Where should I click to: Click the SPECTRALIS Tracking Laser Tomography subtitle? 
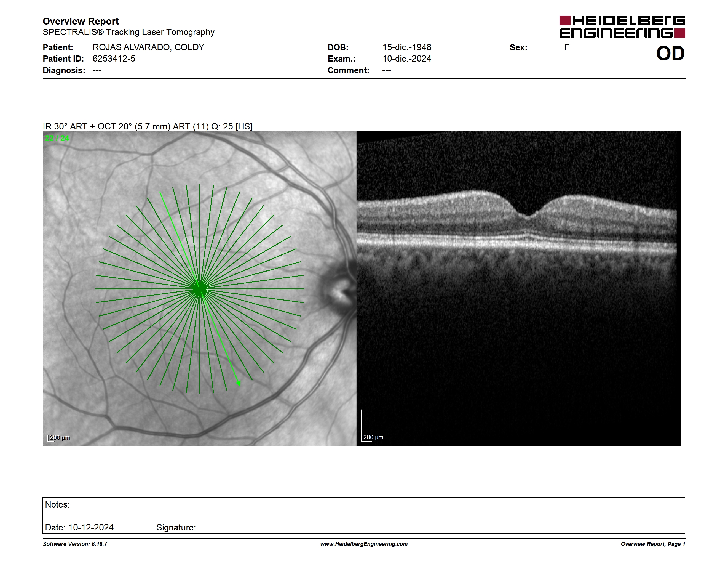coord(128,32)
